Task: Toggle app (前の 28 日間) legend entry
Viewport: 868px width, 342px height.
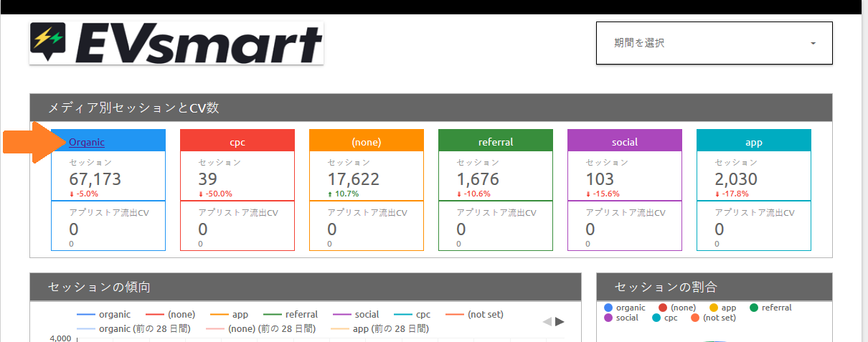Action: coord(379,328)
